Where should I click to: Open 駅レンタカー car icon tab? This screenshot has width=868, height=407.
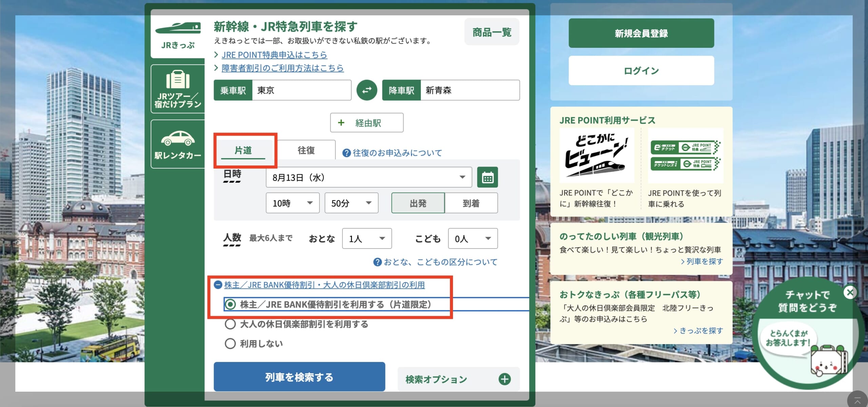click(178, 138)
